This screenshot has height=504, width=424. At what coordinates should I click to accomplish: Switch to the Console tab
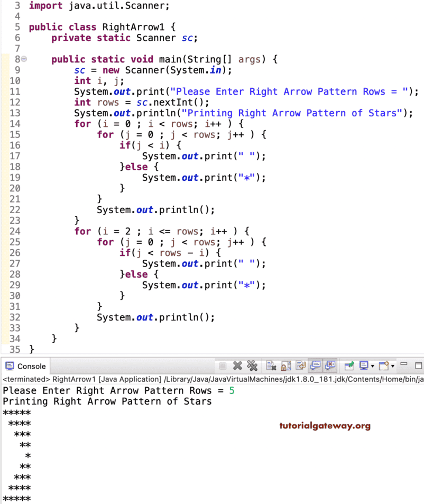pyautogui.click(x=29, y=366)
